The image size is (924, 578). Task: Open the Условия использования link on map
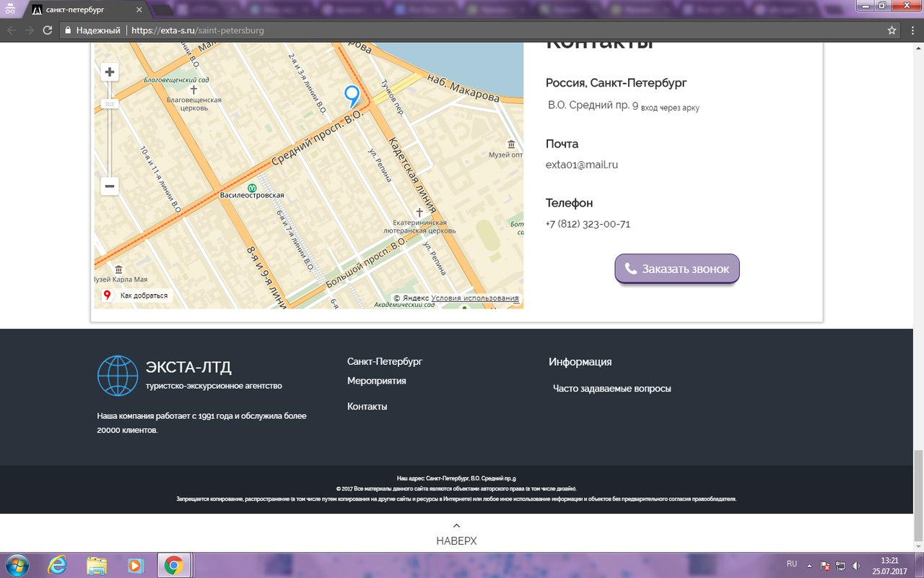point(475,298)
